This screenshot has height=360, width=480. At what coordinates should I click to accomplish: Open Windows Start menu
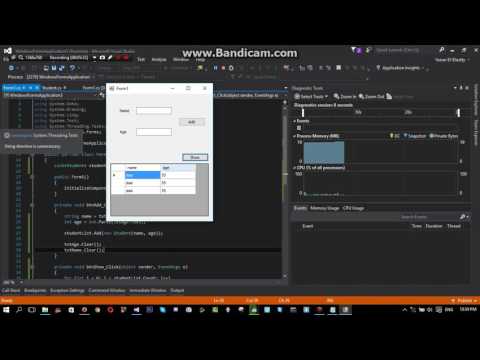(6, 310)
